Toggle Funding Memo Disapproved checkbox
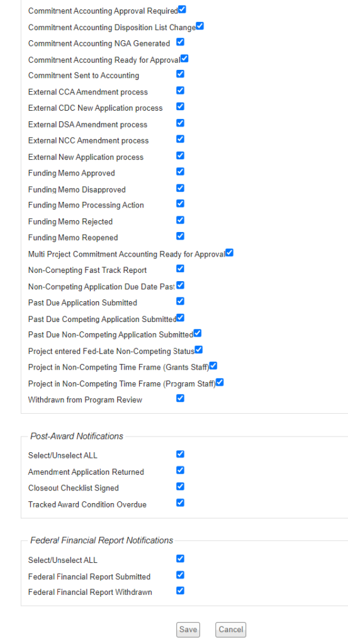The width and height of the screenshot is (348, 644). (x=181, y=188)
